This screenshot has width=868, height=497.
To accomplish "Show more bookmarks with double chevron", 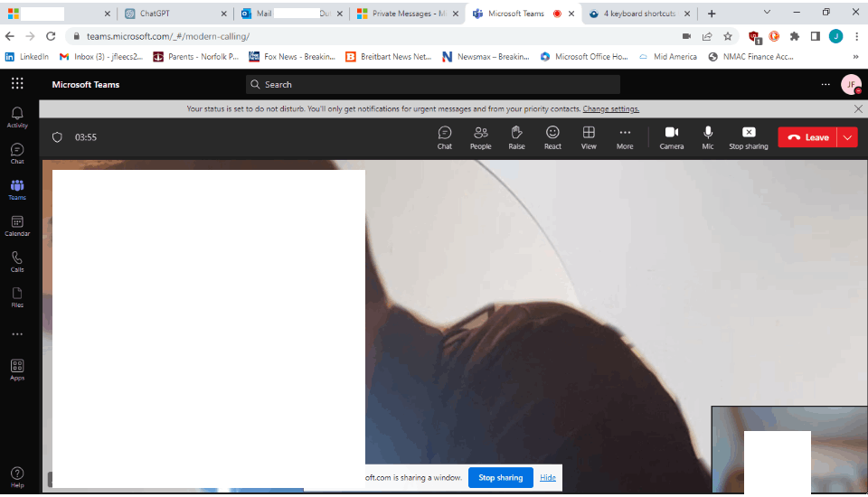I will click(x=856, y=56).
